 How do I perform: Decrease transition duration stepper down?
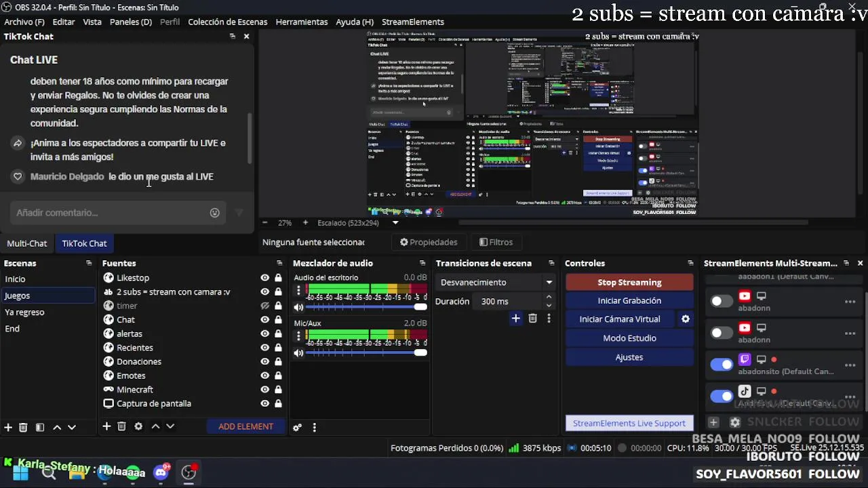(x=549, y=305)
